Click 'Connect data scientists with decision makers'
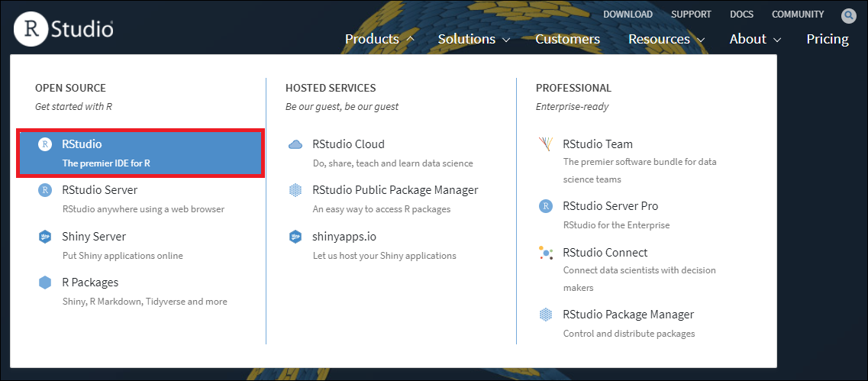The height and width of the screenshot is (381, 868). click(640, 279)
